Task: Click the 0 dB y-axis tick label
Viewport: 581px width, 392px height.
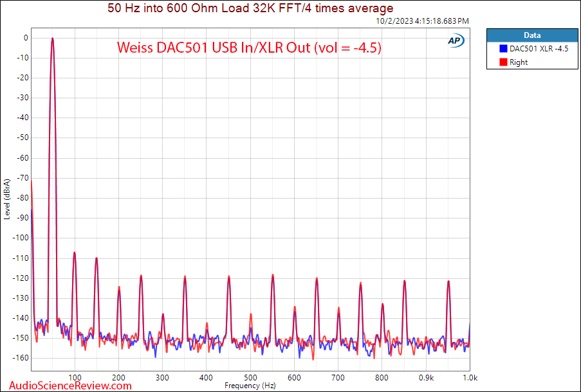Action: click(x=26, y=38)
